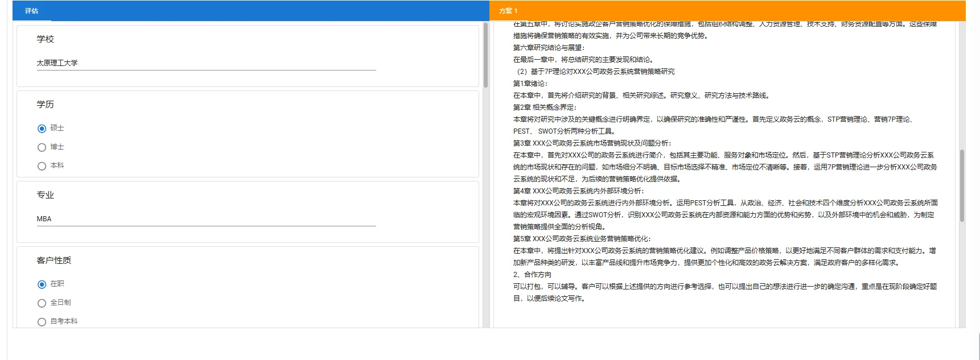Select the 博士 radio button

[42, 147]
